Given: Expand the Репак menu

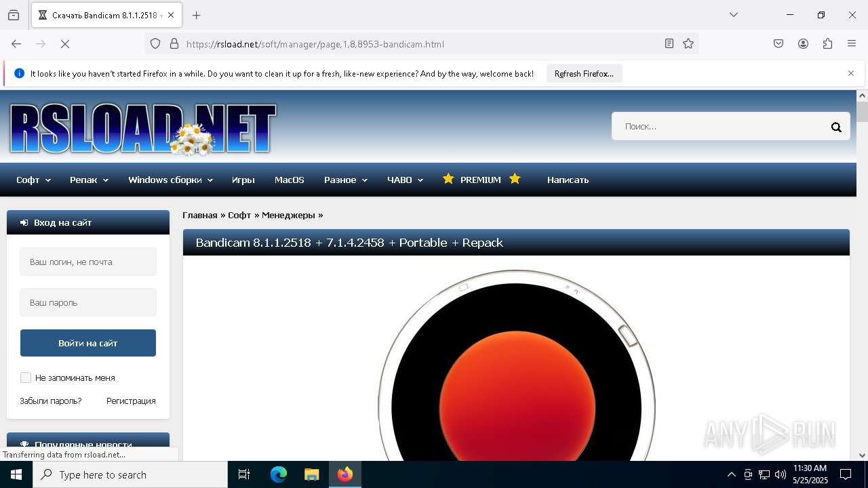Looking at the screenshot, I should click(89, 180).
